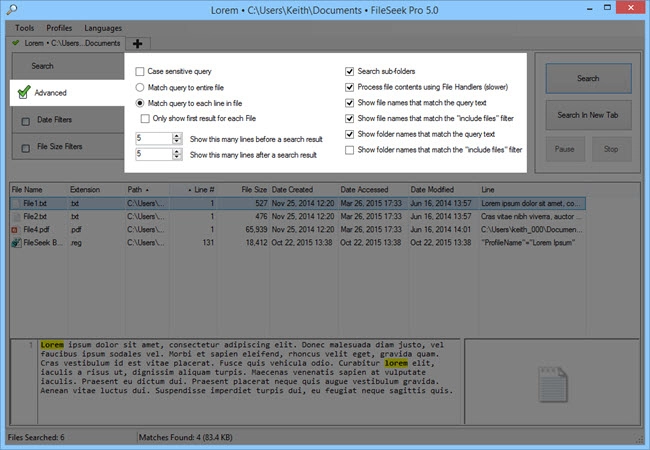Click green check icon on Lorem tab

pyautogui.click(x=16, y=43)
